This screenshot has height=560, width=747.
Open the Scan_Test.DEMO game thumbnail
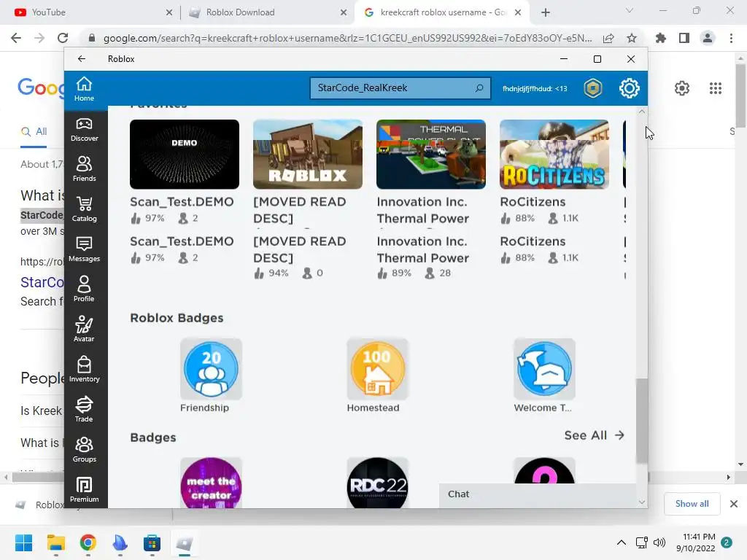(x=185, y=155)
